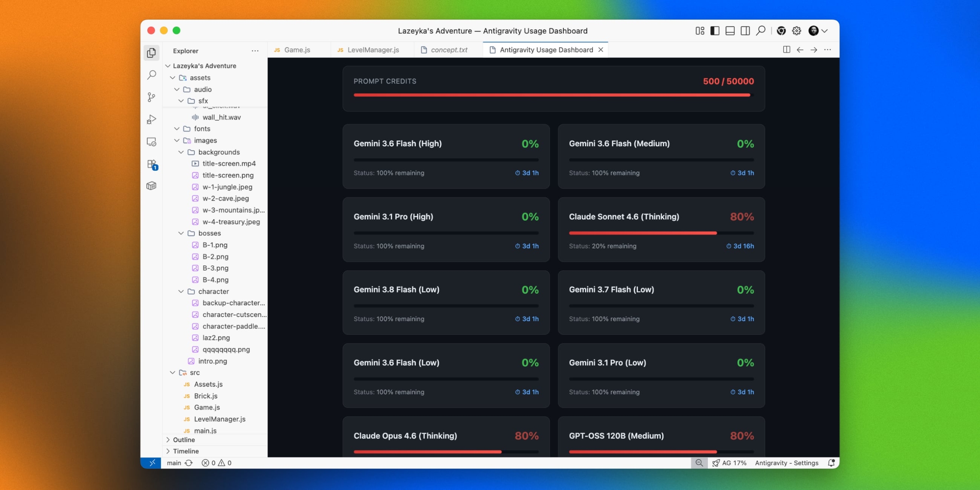Collapse the backgrounds folder
Screen dimensions: 980x490
point(181,152)
